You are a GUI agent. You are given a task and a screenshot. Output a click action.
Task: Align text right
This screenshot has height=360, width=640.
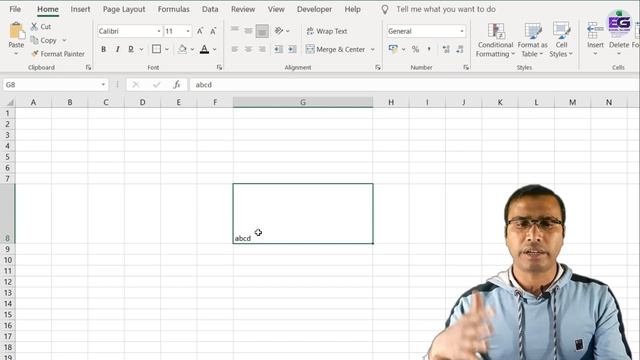[262, 49]
